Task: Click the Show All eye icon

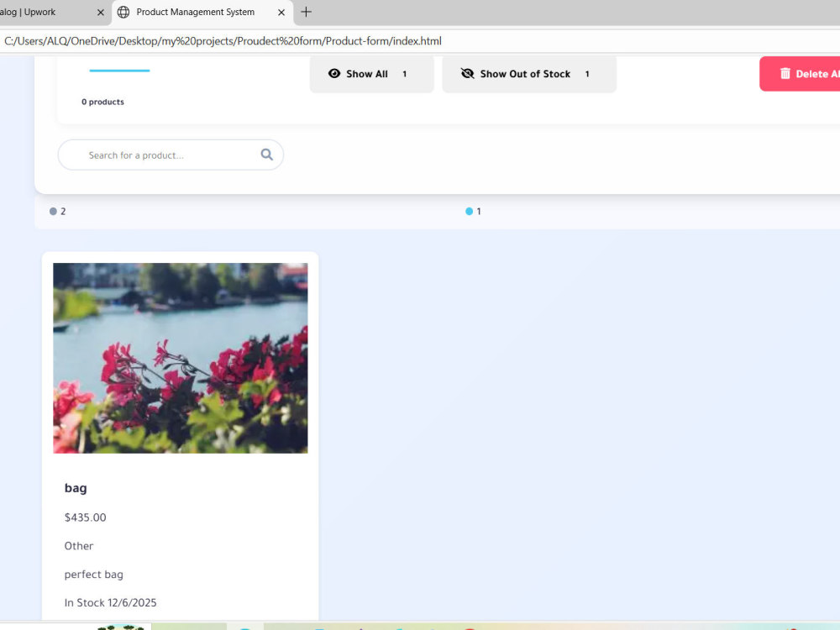Action: click(x=334, y=74)
